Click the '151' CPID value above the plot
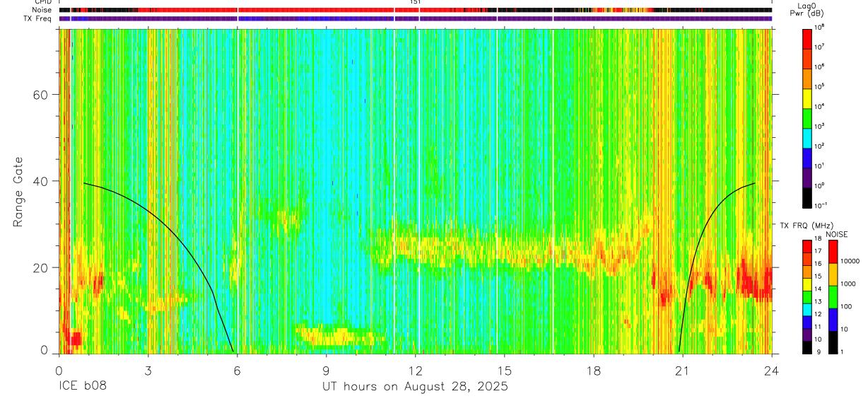The width and height of the screenshot is (868, 401). click(416, 2)
